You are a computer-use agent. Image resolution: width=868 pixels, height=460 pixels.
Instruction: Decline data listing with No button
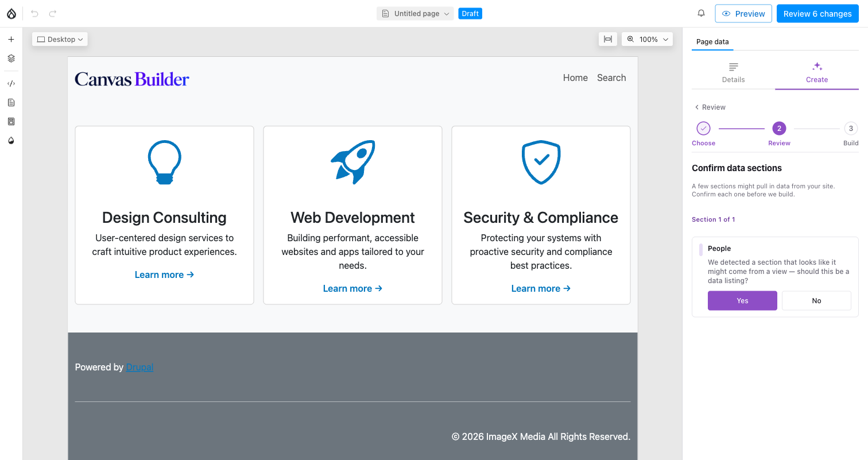816,300
